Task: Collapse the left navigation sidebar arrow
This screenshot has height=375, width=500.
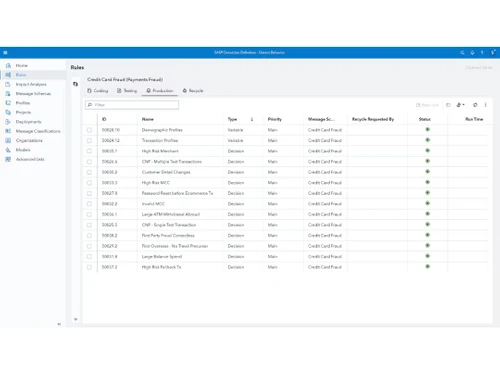Action: click(59, 324)
